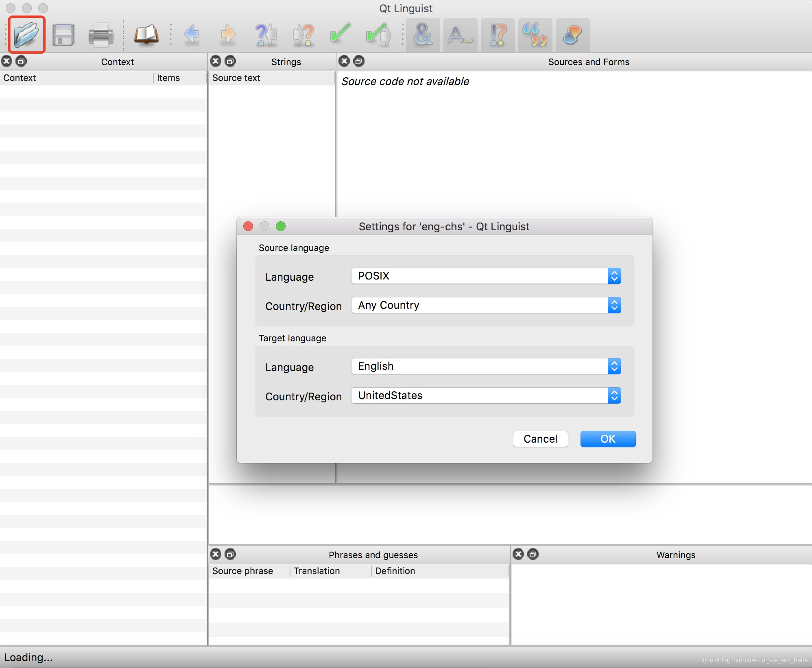
Task: Expand target Language English dropdown
Action: (x=486, y=366)
